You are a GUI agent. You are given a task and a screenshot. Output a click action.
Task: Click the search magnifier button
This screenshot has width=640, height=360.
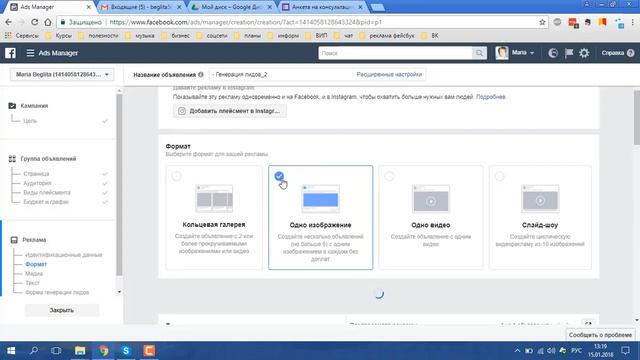tap(479, 53)
